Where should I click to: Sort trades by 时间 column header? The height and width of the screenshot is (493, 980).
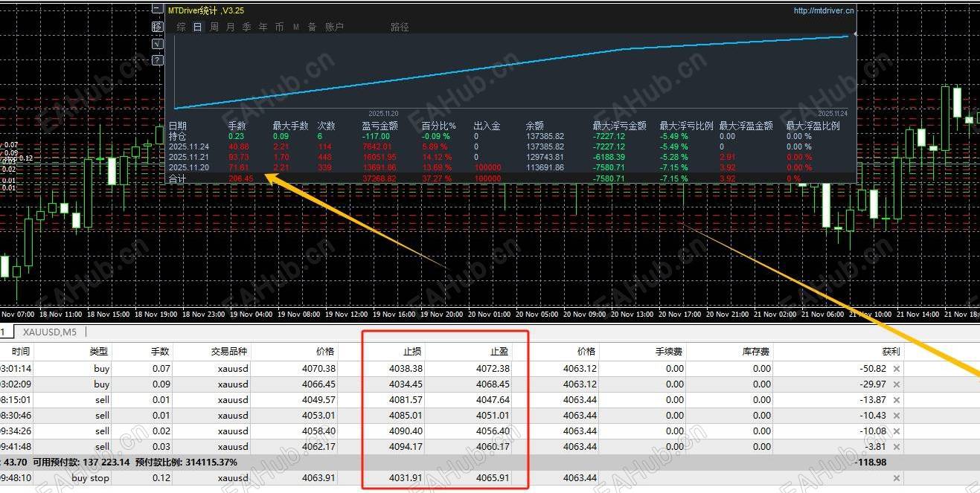click(21, 351)
